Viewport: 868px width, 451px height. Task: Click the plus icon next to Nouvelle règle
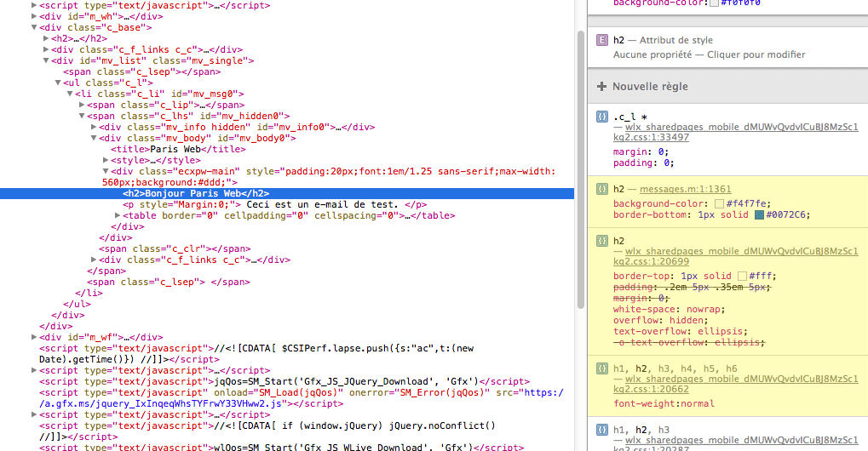coord(601,86)
